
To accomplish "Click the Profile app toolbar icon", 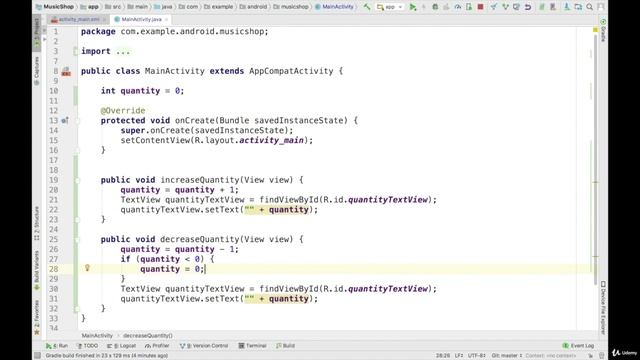I will (458, 7).
